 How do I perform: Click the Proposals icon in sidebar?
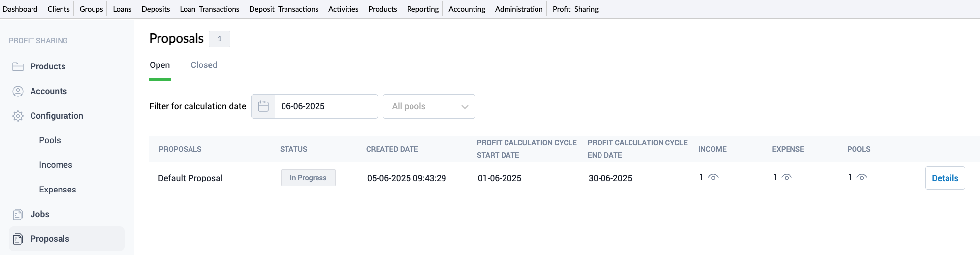tap(18, 239)
